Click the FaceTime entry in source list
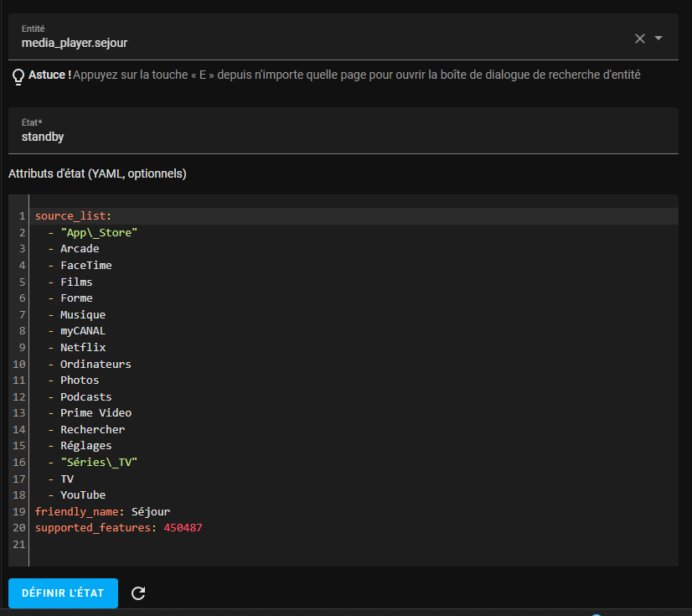692x616 pixels. click(86, 266)
